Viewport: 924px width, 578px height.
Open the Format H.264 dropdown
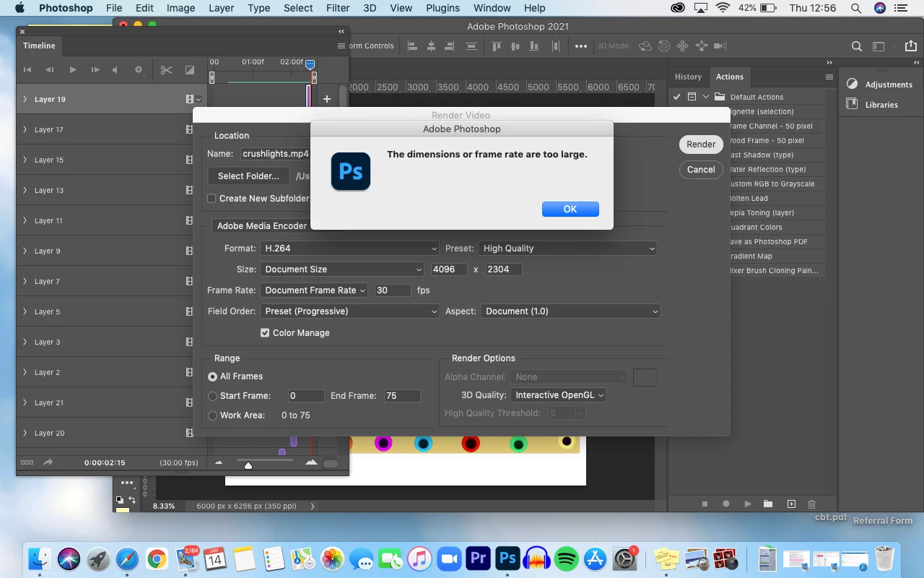pyautogui.click(x=349, y=248)
